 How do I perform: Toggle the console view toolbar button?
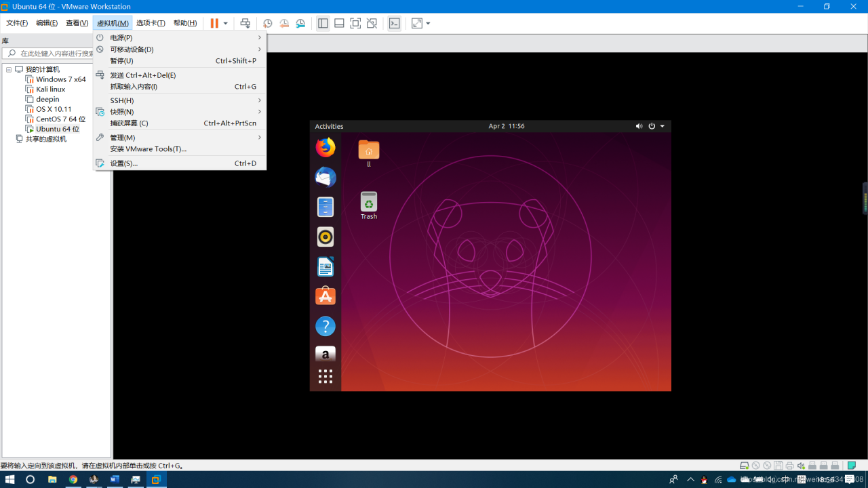[394, 23]
